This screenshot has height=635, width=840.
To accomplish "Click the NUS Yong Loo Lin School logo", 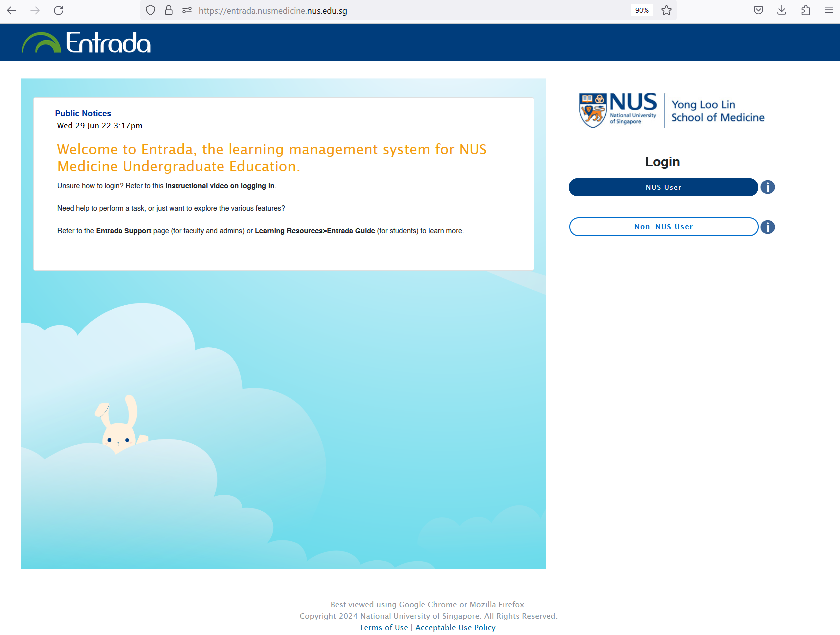I will [x=672, y=110].
